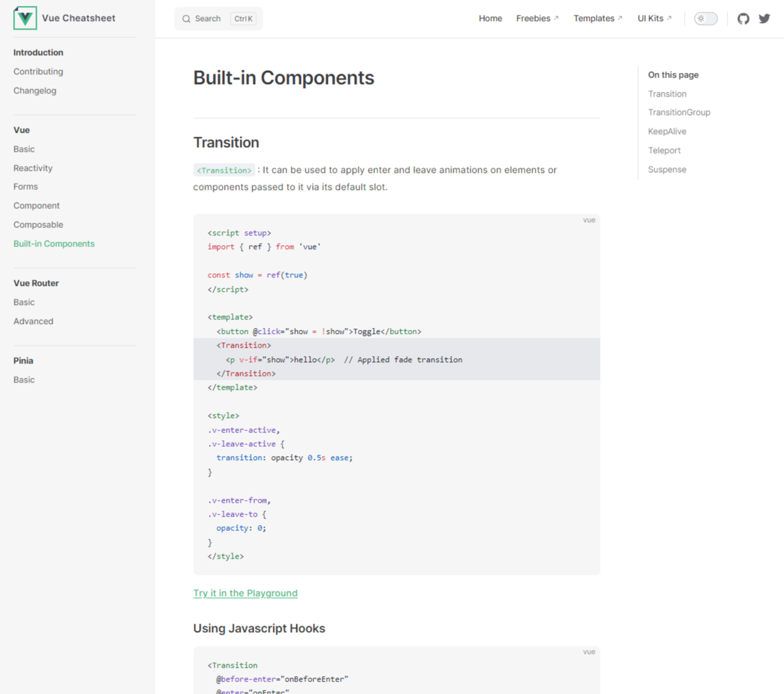Image resolution: width=784 pixels, height=694 pixels.
Task: Open the Reactivity page
Action: (x=32, y=168)
